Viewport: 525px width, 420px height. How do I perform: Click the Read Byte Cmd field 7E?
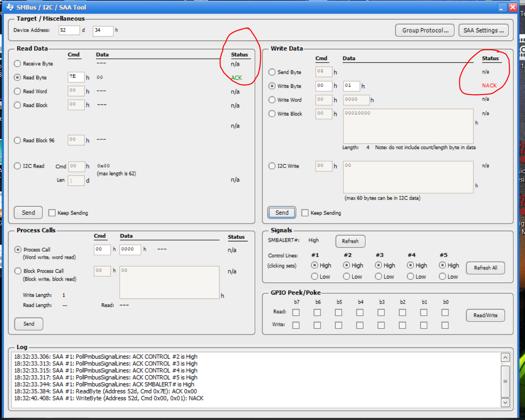tap(76, 77)
